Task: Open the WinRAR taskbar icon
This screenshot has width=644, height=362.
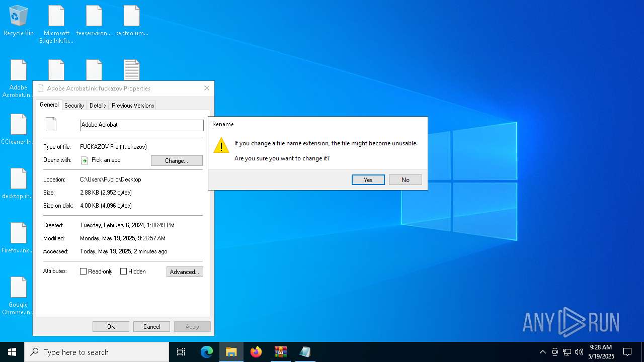Action: (x=281, y=352)
